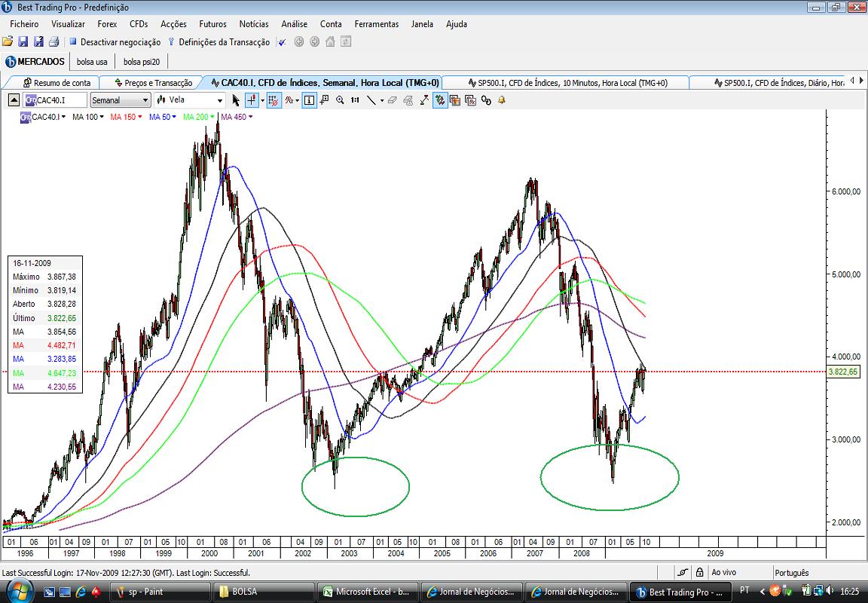Open the MA 100 legend dropdown
The width and height of the screenshot is (868, 603).
click(101, 117)
